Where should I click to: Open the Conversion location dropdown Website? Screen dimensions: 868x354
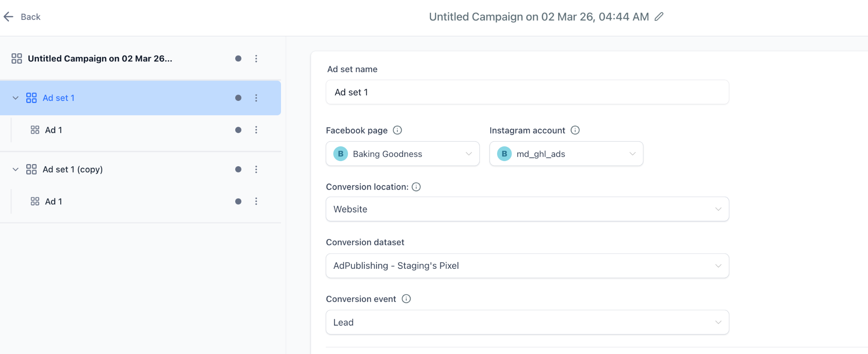[x=527, y=209]
